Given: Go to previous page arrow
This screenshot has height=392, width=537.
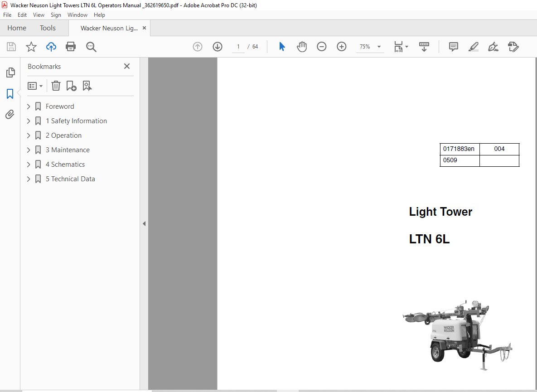Looking at the screenshot, I should click(x=198, y=47).
